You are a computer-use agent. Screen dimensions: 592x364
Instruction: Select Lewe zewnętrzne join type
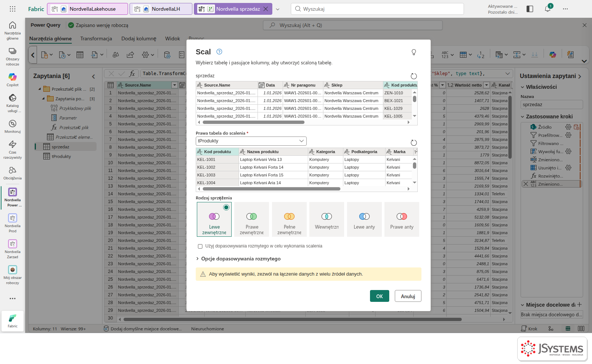[214, 219]
